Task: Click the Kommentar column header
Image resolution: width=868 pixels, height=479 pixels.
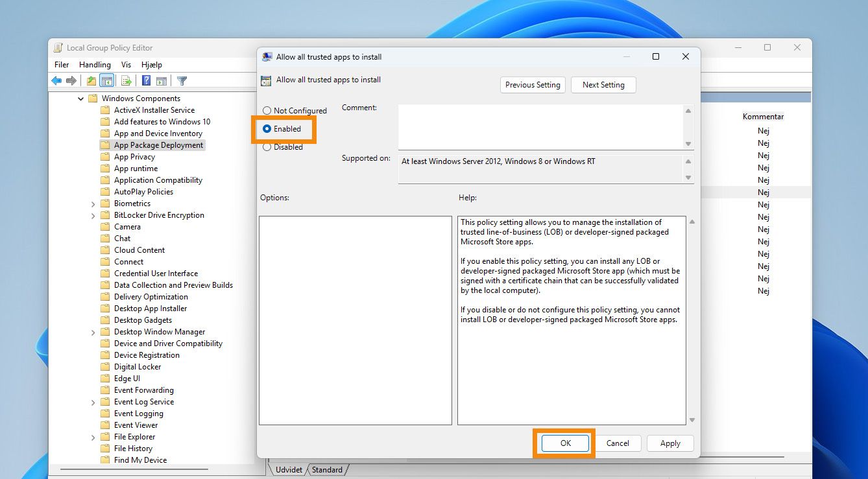Action: click(763, 117)
